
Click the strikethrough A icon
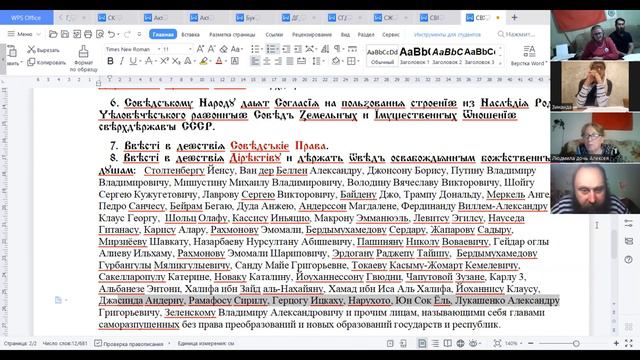[x=149, y=61]
